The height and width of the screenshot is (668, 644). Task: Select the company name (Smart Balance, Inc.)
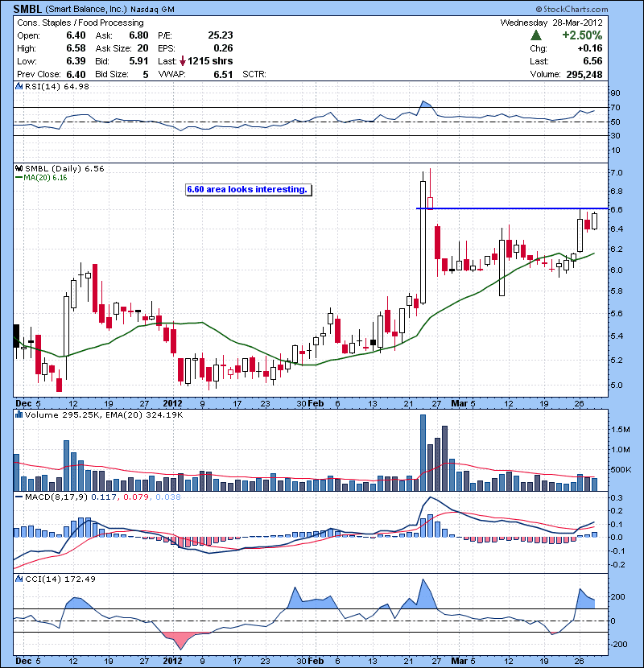pyautogui.click(x=86, y=9)
